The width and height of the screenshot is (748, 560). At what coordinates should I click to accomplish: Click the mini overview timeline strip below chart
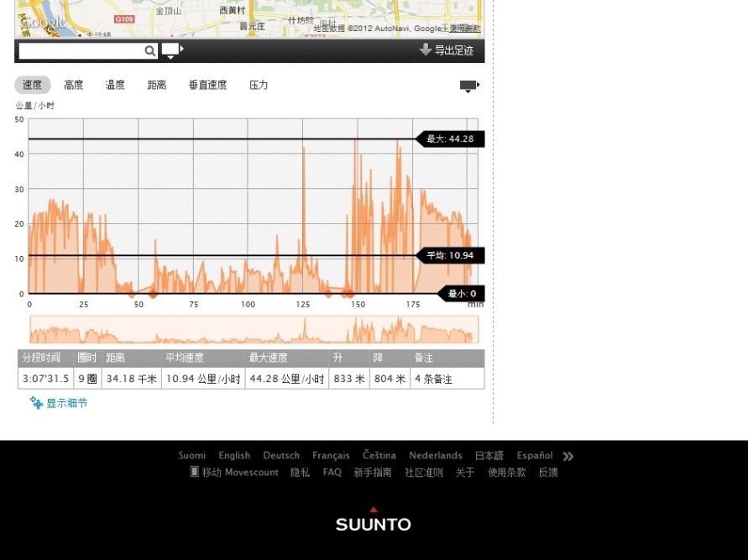pyautogui.click(x=254, y=330)
